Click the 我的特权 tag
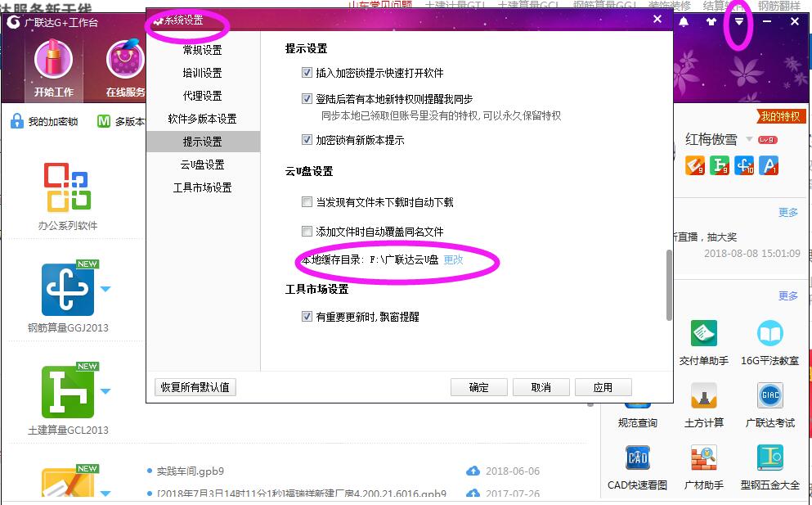Viewport: 812px width, 505px height. (780, 117)
